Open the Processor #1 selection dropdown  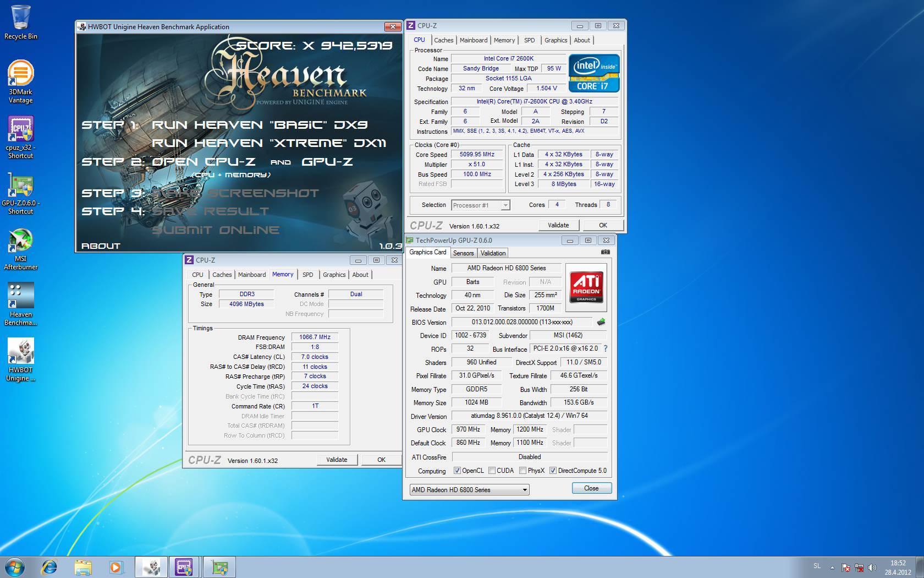(x=481, y=205)
